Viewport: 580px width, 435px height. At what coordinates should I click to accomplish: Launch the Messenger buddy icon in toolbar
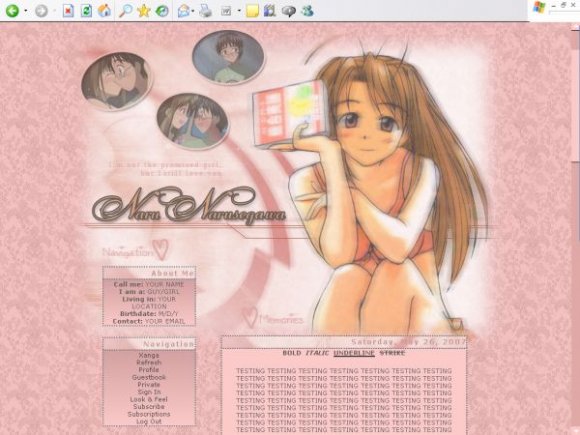click(x=307, y=11)
